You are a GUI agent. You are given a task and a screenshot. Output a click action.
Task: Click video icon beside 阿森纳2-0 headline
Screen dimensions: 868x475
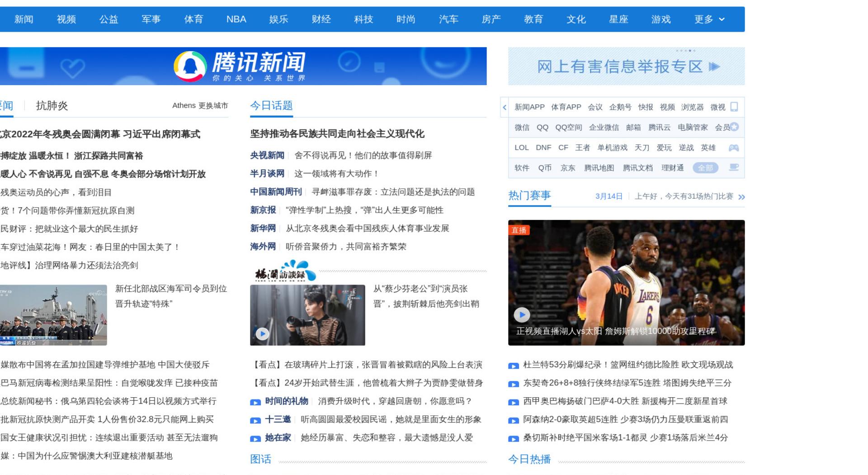coord(514,420)
